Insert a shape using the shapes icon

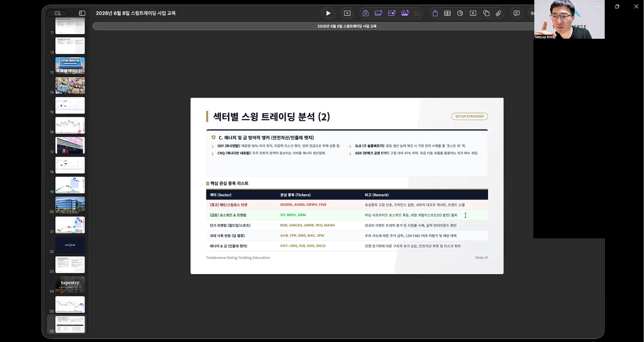pos(486,13)
